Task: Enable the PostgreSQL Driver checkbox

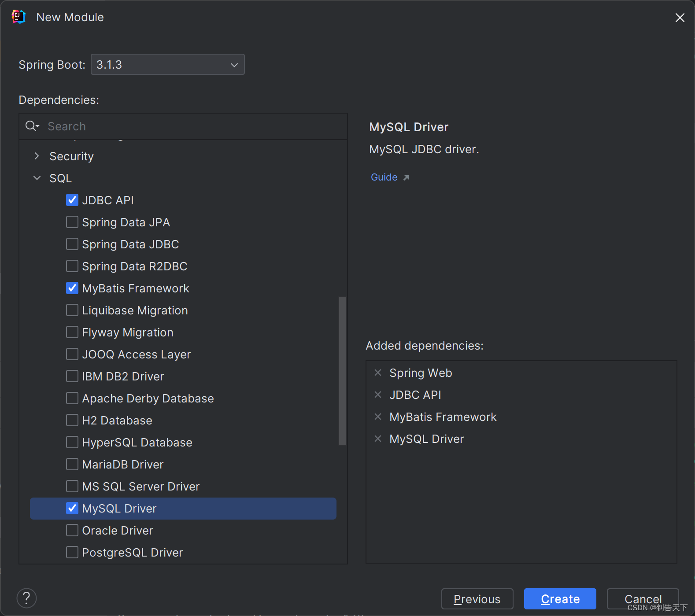Action: (x=72, y=552)
